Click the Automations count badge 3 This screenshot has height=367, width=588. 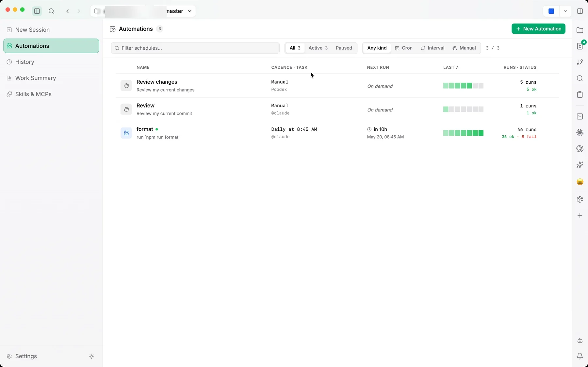click(159, 29)
